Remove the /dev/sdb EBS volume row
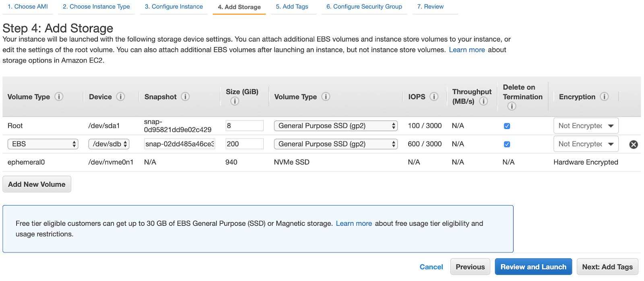The image size is (644, 281). click(x=633, y=144)
